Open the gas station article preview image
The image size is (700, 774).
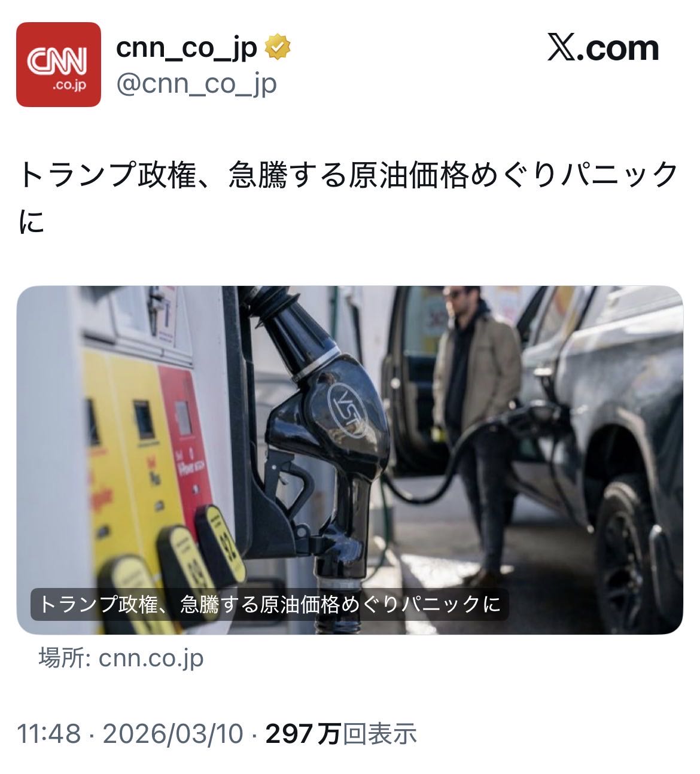coord(349,459)
